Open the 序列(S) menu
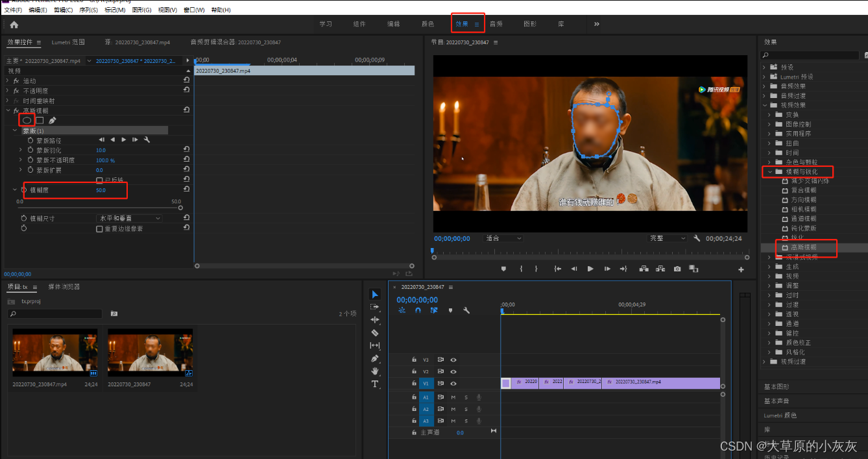This screenshot has height=459, width=868. pos(89,10)
